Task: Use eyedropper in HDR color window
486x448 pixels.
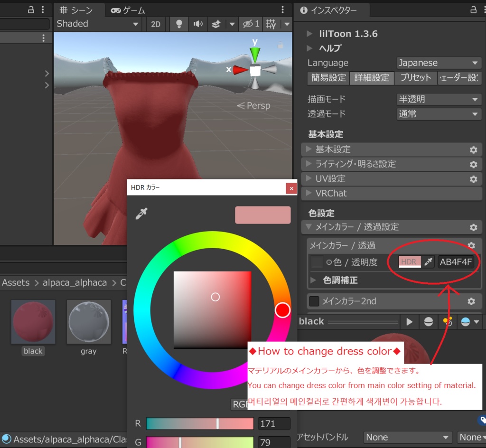Action: click(141, 214)
